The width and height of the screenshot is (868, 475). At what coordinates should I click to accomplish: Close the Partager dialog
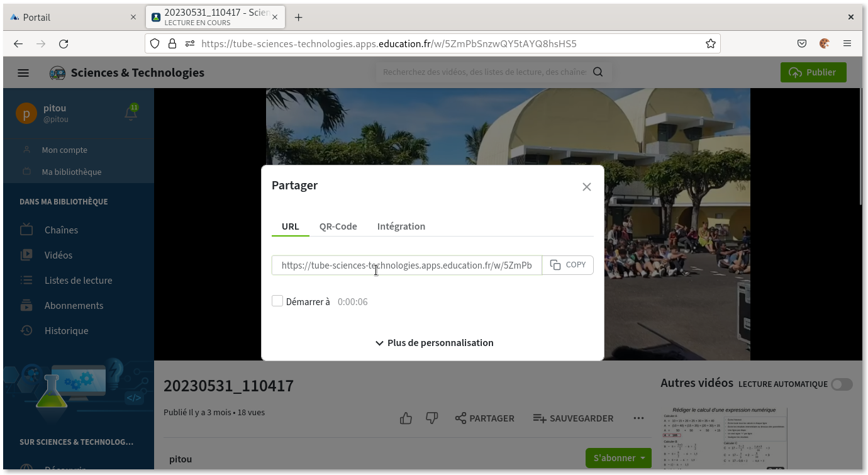coord(586,187)
